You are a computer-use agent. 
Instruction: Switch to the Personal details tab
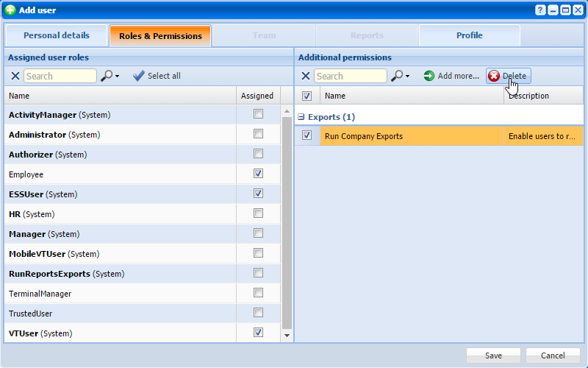[57, 35]
